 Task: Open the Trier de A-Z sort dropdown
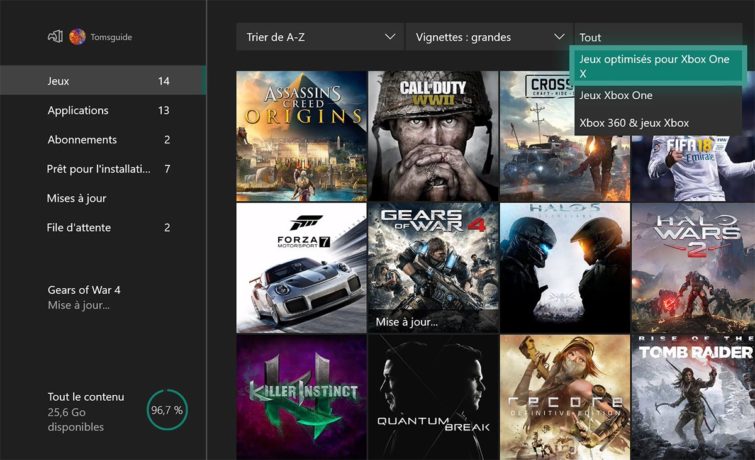(320, 37)
